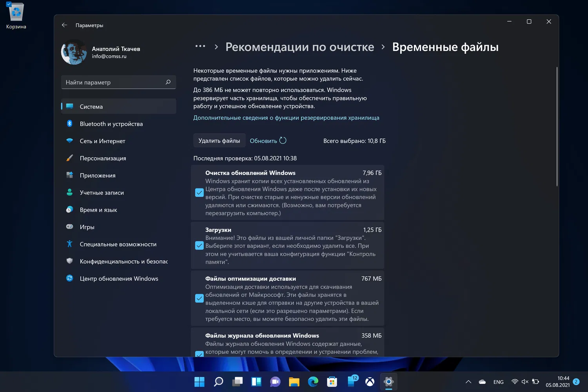588x392 pixels.
Task: Open taskbar Search
Action: [218, 382]
